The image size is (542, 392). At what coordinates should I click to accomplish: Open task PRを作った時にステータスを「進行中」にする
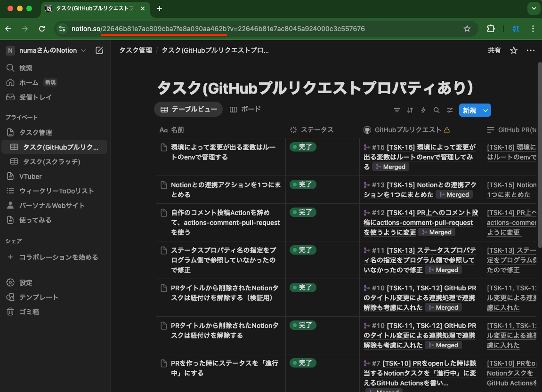(x=224, y=368)
